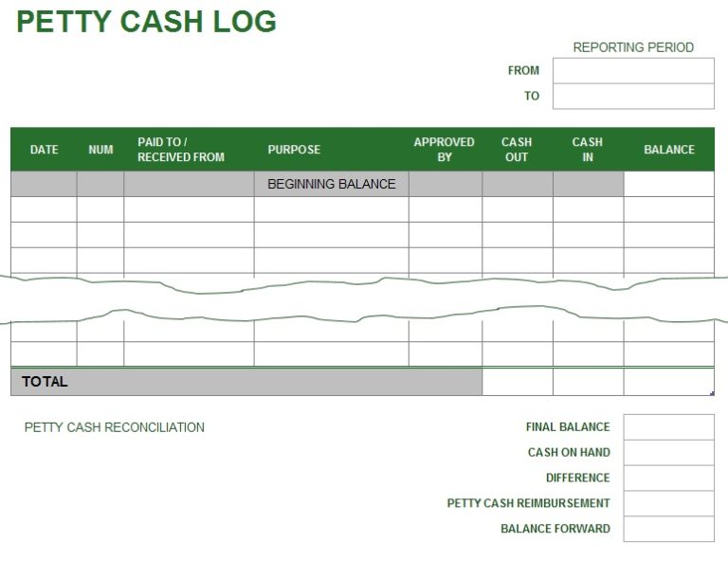Click the CASH ON HAND field
728x578 pixels.
pos(669,453)
